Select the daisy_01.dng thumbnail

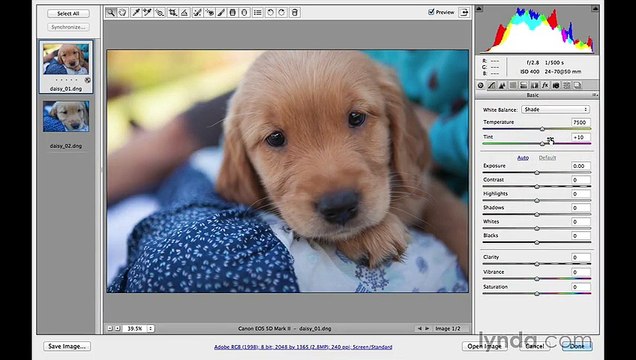click(x=66, y=59)
